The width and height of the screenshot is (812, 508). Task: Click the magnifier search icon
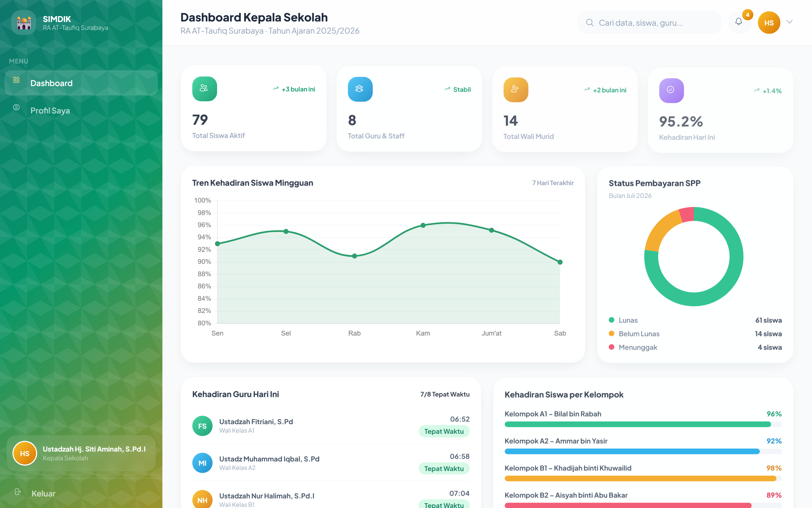pos(590,23)
